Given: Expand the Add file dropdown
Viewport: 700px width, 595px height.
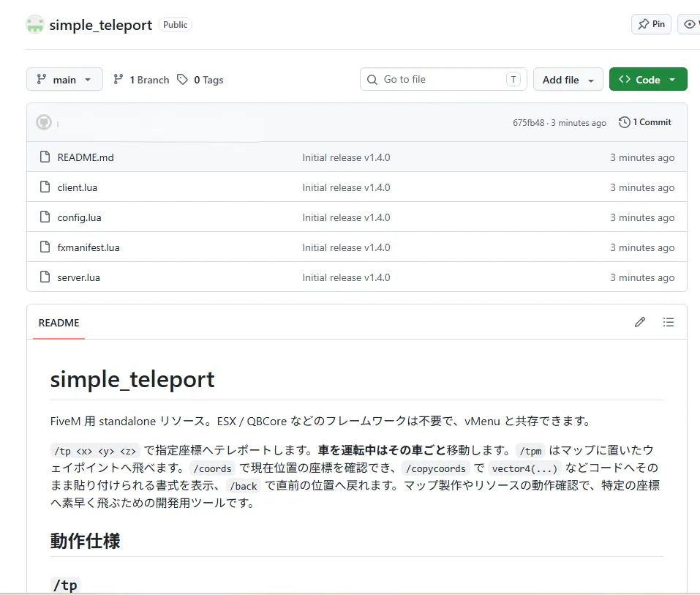Looking at the screenshot, I should click(x=568, y=80).
